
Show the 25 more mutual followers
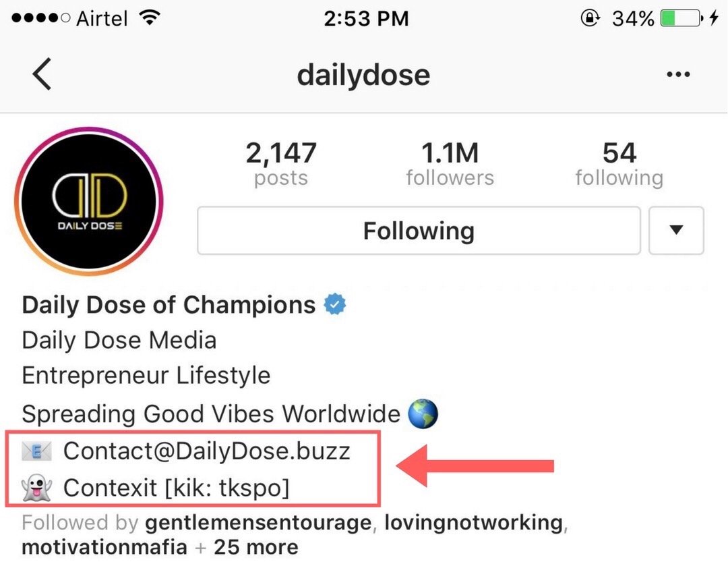tap(256, 547)
